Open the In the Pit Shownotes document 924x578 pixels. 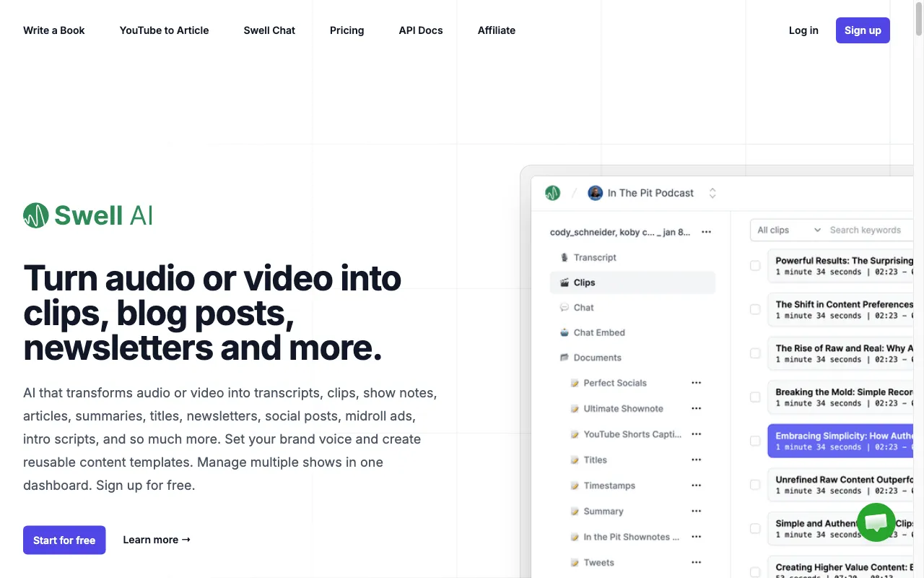coord(632,537)
